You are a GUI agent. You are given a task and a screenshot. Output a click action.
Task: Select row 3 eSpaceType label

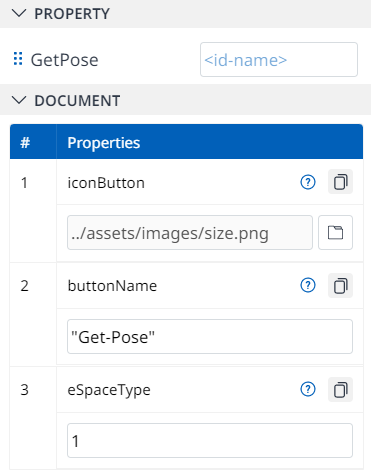coord(109,390)
